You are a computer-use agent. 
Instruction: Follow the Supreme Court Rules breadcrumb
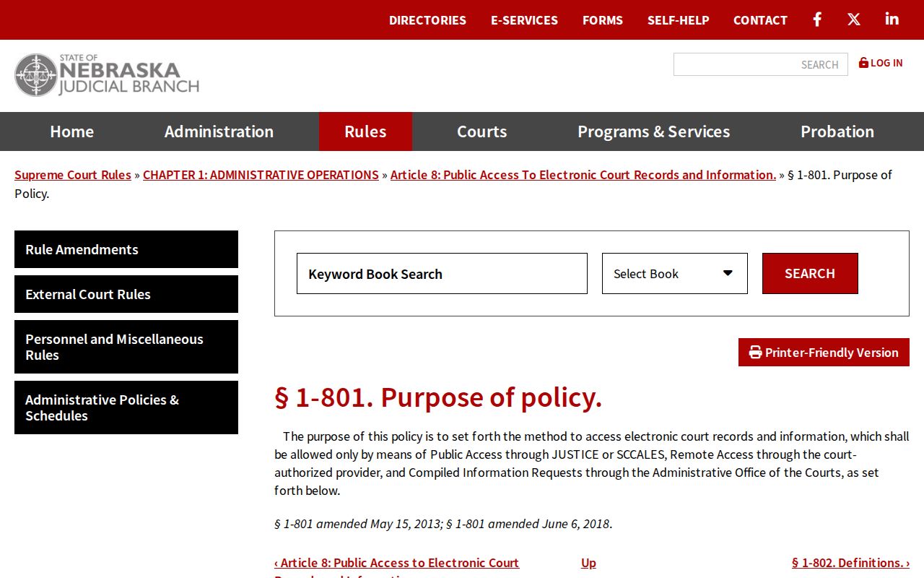73,175
